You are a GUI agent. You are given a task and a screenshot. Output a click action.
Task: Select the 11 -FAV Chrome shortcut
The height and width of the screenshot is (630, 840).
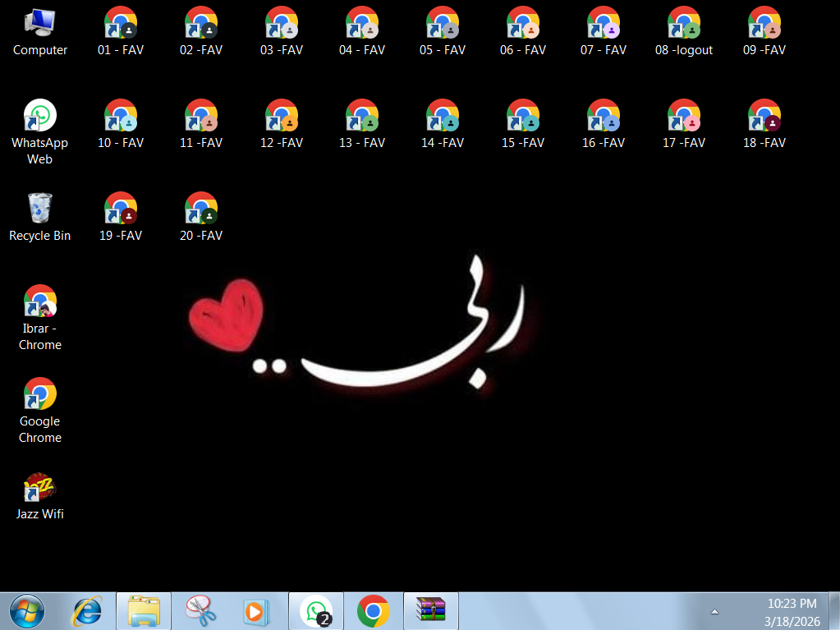pos(201,125)
